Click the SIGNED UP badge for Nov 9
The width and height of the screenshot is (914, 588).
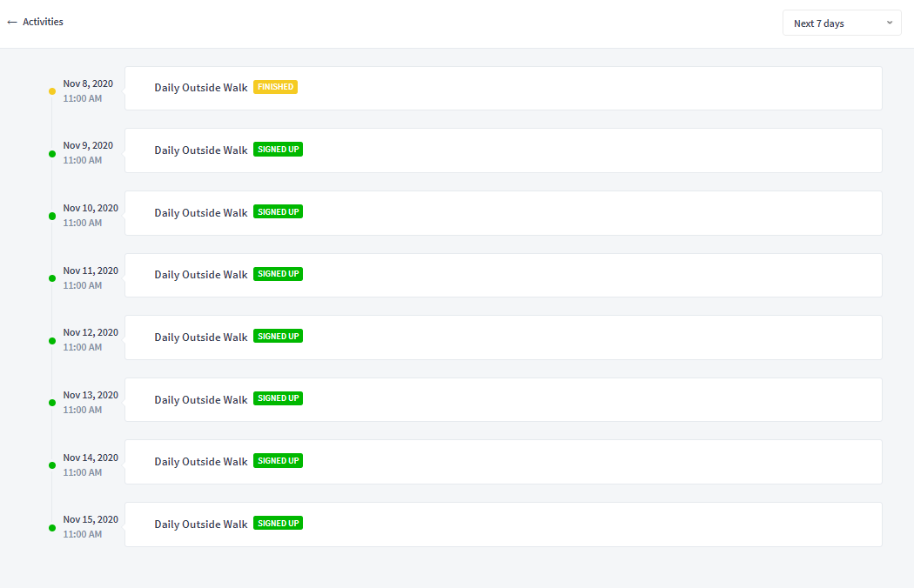pyautogui.click(x=278, y=150)
